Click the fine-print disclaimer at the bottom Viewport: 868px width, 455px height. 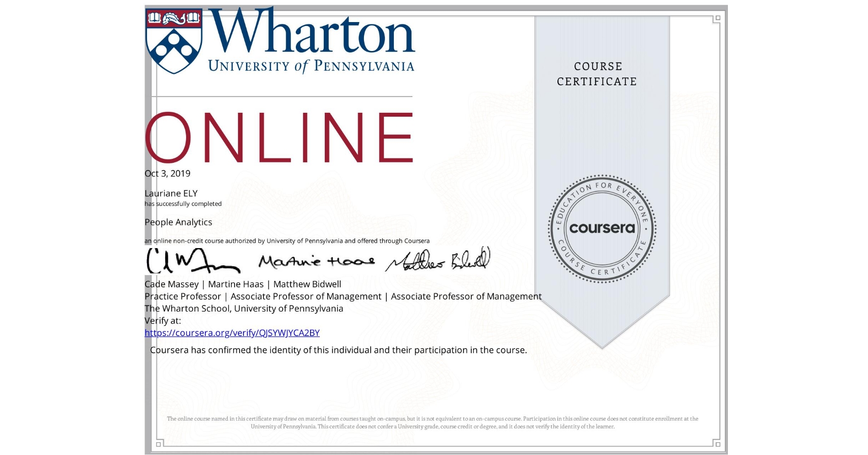click(433, 423)
